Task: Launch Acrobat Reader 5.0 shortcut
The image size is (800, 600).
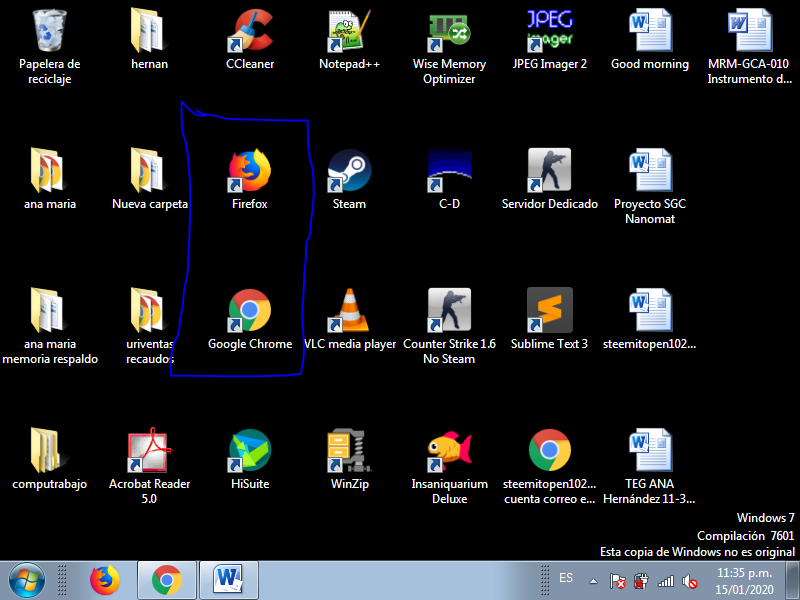Action: [x=148, y=451]
